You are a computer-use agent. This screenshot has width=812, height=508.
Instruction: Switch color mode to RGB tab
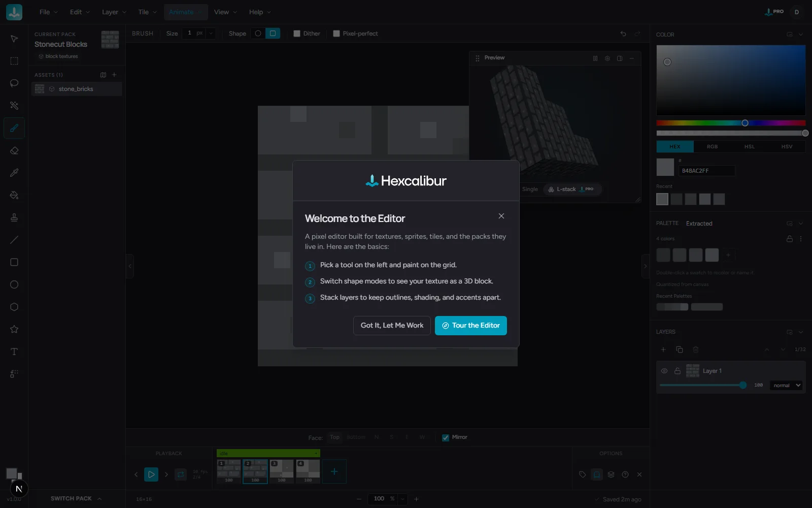coord(713,147)
